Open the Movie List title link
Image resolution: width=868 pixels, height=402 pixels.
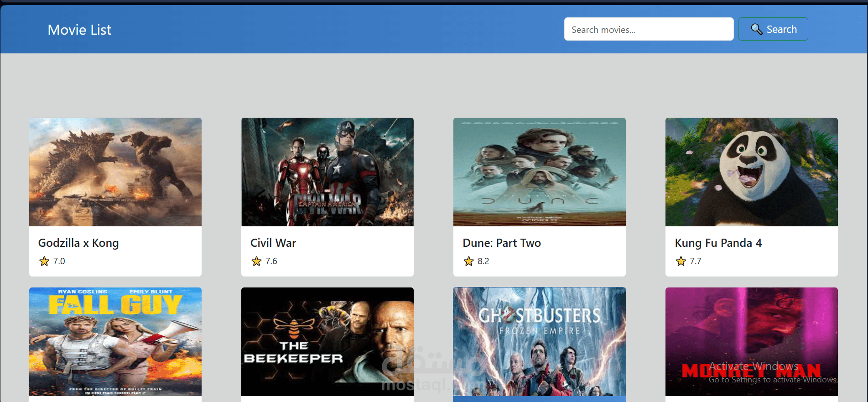(x=79, y=30)
